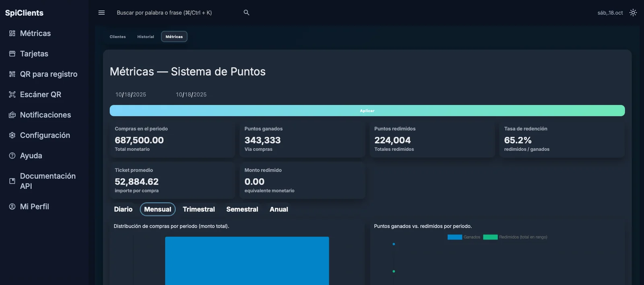Click the Métricas — Sistema de Puntos heading
This screenshot has height=285, width=644.
(188, 72)
